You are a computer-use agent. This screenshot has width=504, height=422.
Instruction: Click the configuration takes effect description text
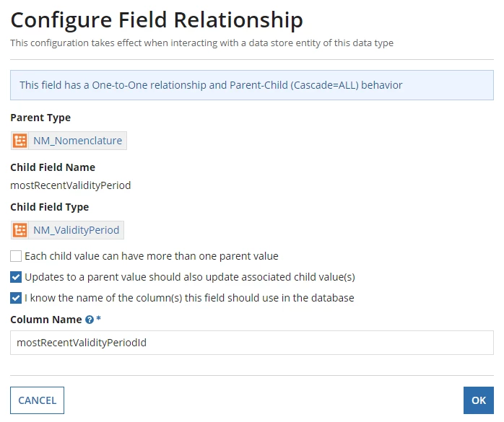pyautogui.click(x=202, y=43)
